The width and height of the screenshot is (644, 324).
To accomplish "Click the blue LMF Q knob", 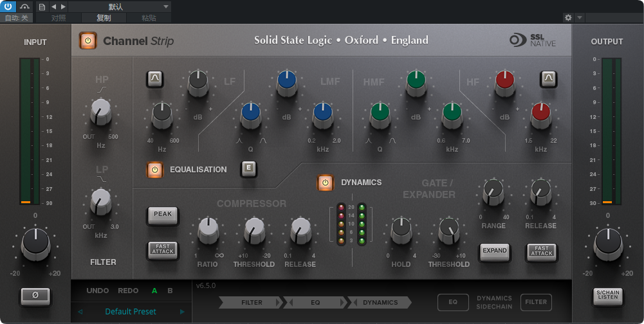I will click(250, 115).
